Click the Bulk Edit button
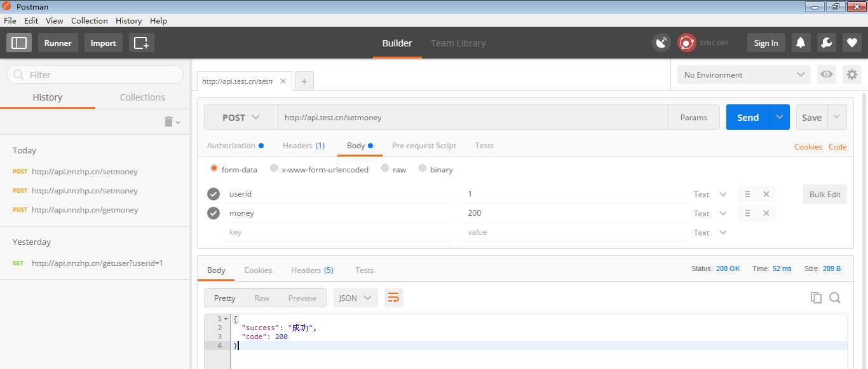 825,194
